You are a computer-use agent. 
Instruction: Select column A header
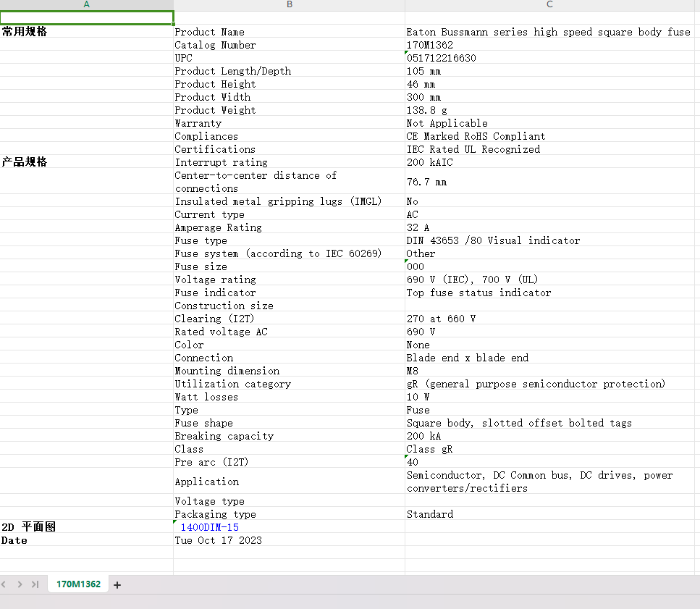point(87,4)
